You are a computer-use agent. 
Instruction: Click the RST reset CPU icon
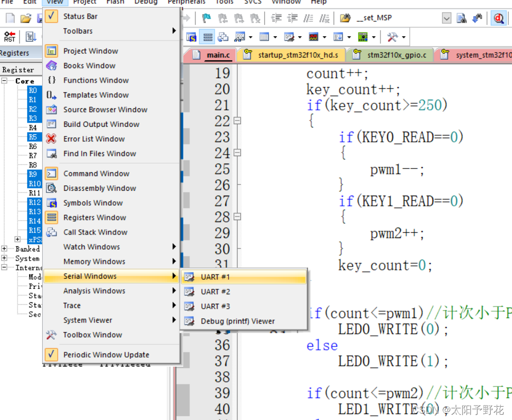pos(10,37)
